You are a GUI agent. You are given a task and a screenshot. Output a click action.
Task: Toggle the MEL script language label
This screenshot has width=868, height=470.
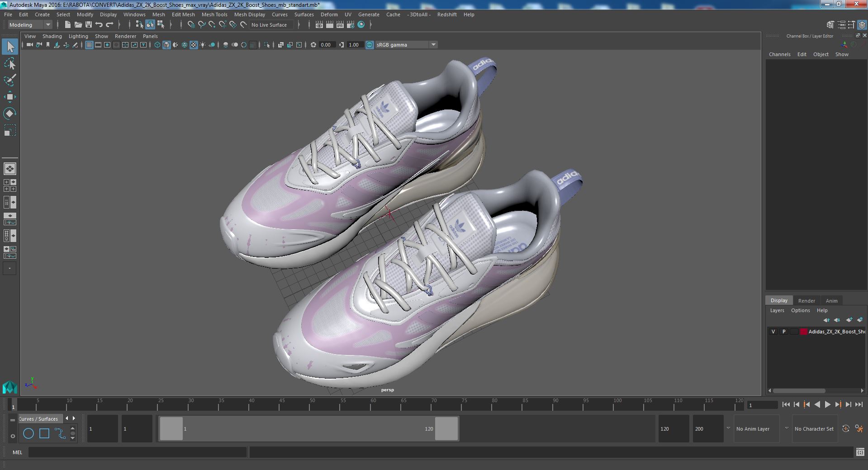point(18,452)
